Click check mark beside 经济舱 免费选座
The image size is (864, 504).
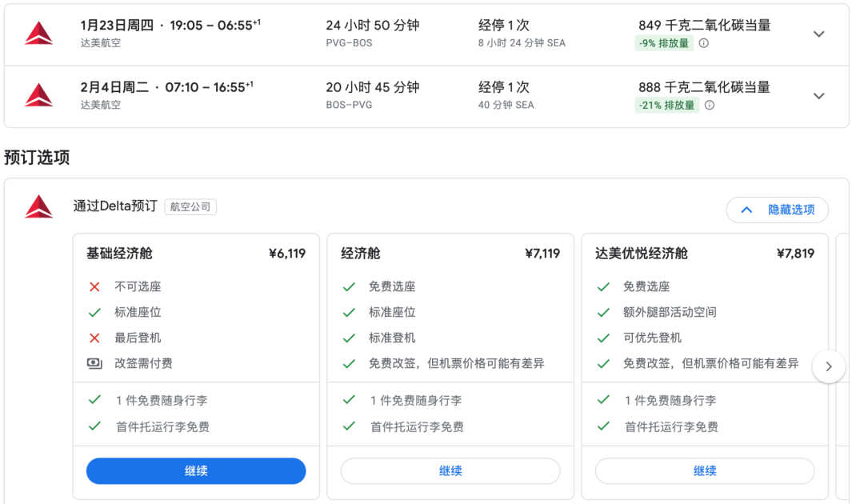pos(349,286)
